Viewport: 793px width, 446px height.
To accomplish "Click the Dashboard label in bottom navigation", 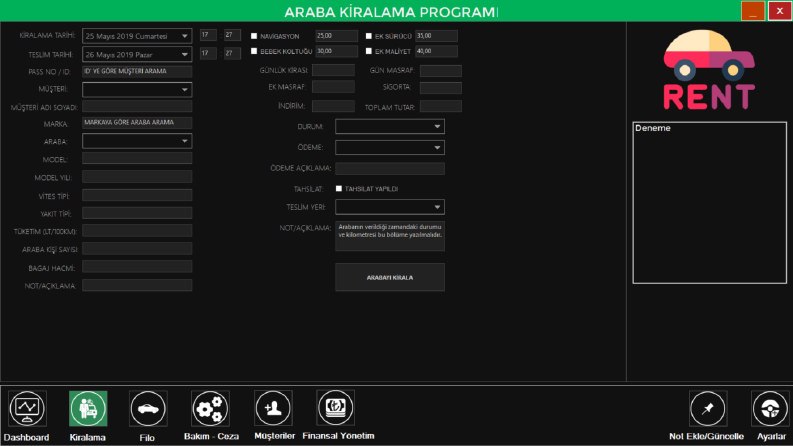I will [x=26, y=437].
